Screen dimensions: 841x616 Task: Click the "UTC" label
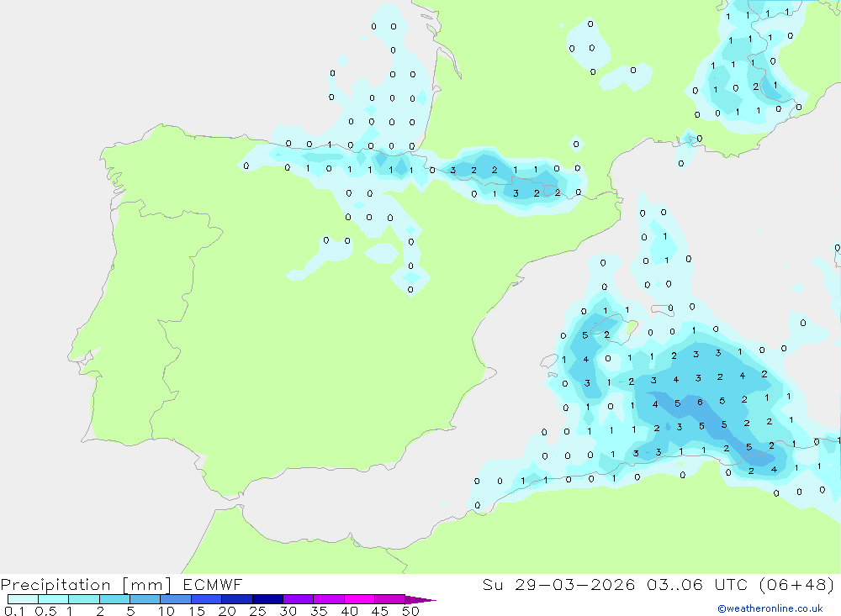click(x=731, y=584)
